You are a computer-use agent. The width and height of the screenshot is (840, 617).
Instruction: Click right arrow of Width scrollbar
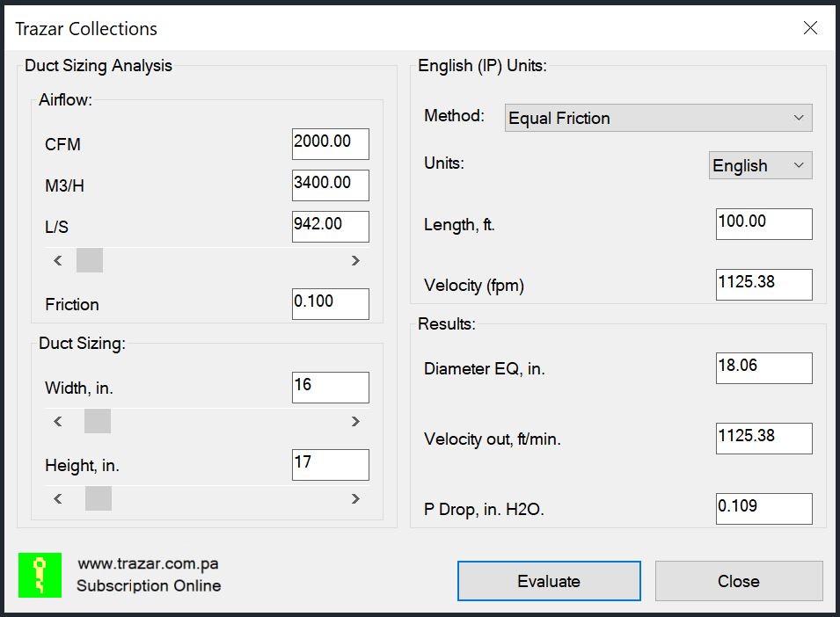[355, 422]
